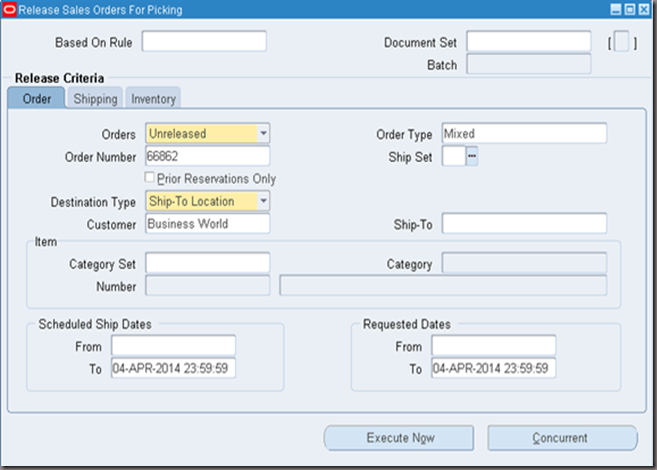Expand the Orders dropdown showing Unreleased
This screenshot has height=470, width=657.
pyautogui.click(x=263, y=134)
